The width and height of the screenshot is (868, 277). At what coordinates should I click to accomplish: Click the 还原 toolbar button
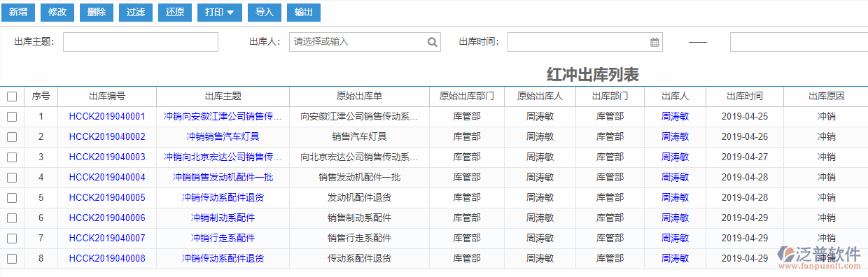point(175,12)
